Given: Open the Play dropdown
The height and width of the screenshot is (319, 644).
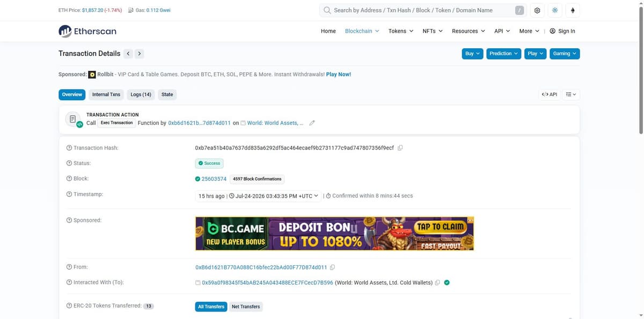Looking at the screenshot, I should pyautogui.click(x=536, y=54).
